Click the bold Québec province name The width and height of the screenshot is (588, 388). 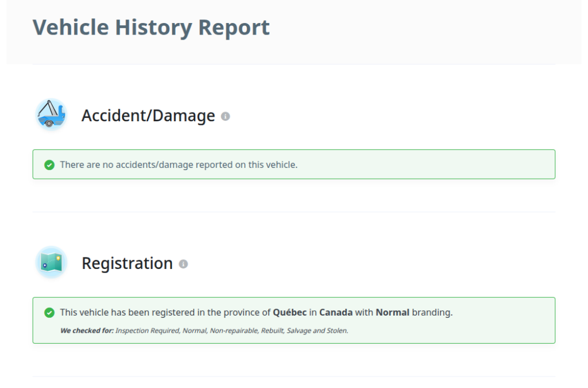coord(289,313)
